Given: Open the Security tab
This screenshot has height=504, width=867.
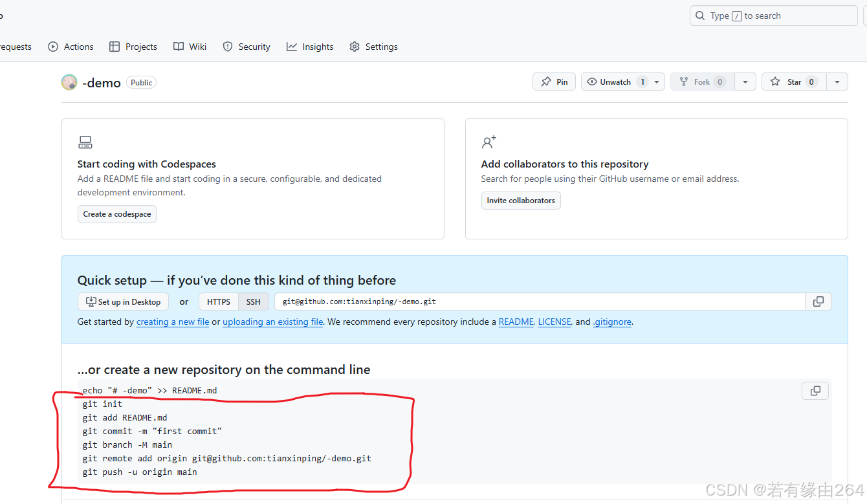Looking at the screenshot, I should pos(247,47).
